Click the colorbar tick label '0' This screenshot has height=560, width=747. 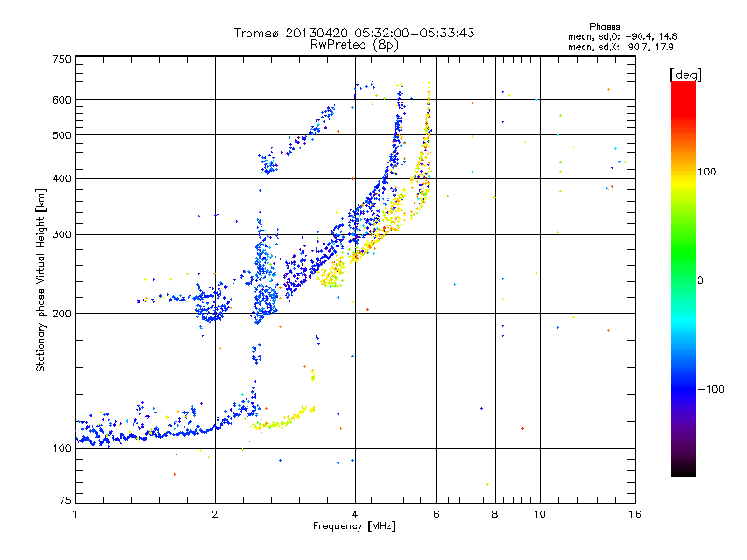pos(700,281)
